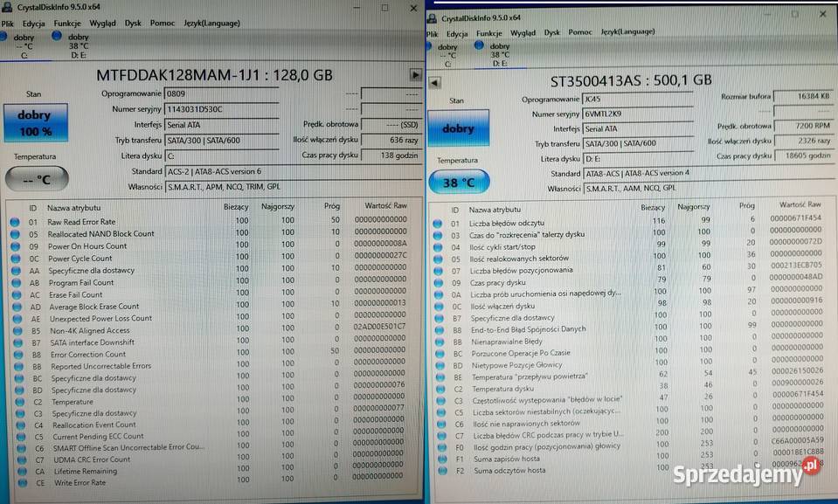Click the large blue 38 °C temperature button
The image size is (838, 504).
coord(458,183)
